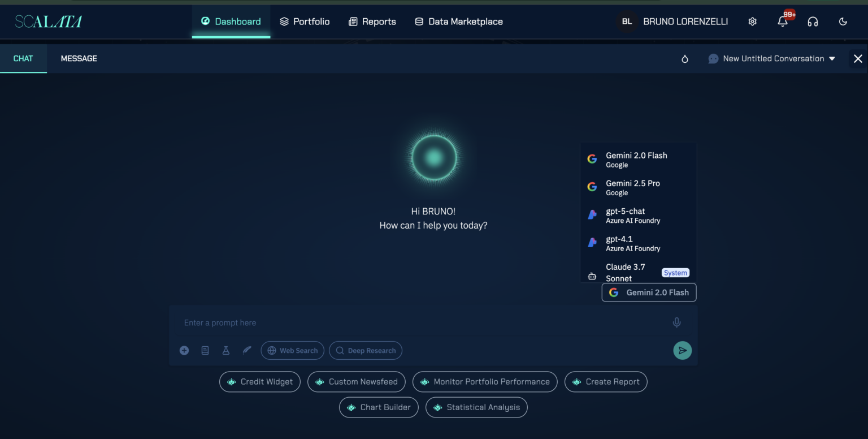
Task: Open the Portfolio navigation menu
Action: pos(305,21)
